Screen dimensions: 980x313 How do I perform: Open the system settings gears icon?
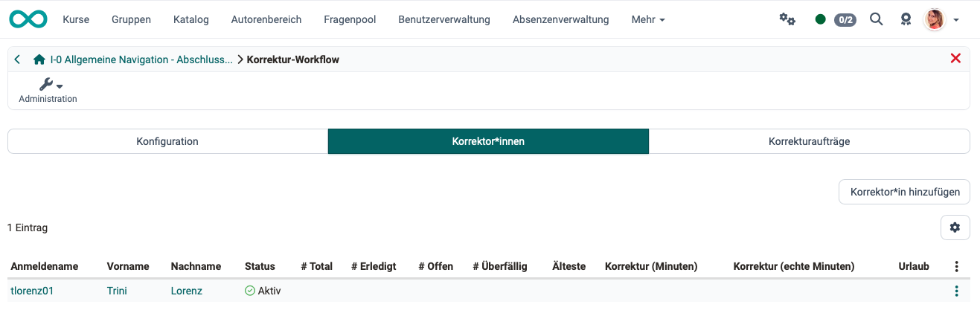pyautogui.click(x=787, y=19)
